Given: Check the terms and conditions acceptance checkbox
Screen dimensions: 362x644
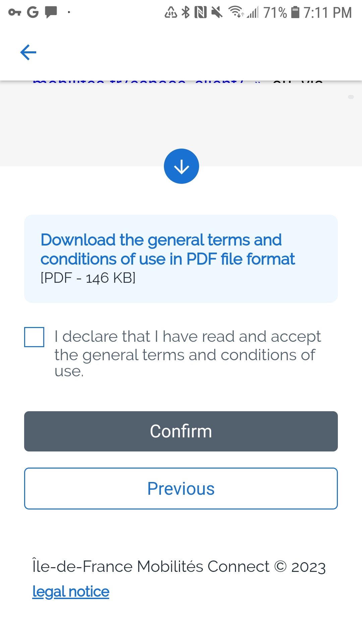Looking at the screenshot, I should pyautogui.click(x=34, y=337).
